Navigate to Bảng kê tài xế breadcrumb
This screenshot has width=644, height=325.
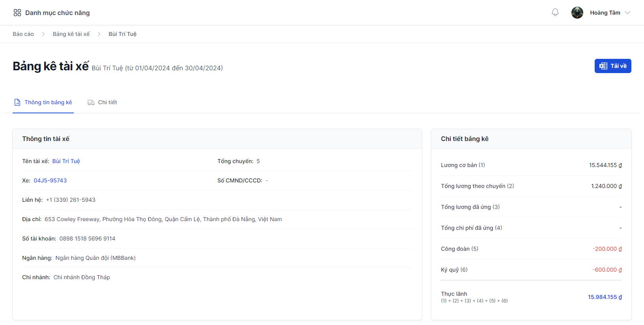[71, 34]
